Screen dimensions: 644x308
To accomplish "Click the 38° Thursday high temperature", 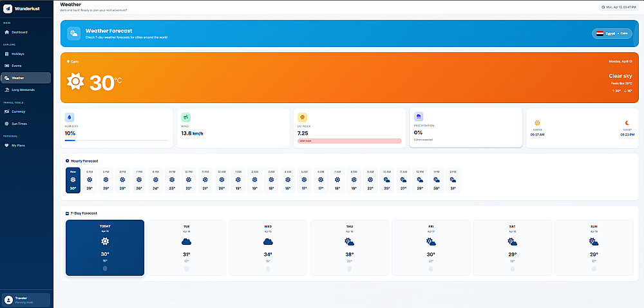I will pos(350,255).
